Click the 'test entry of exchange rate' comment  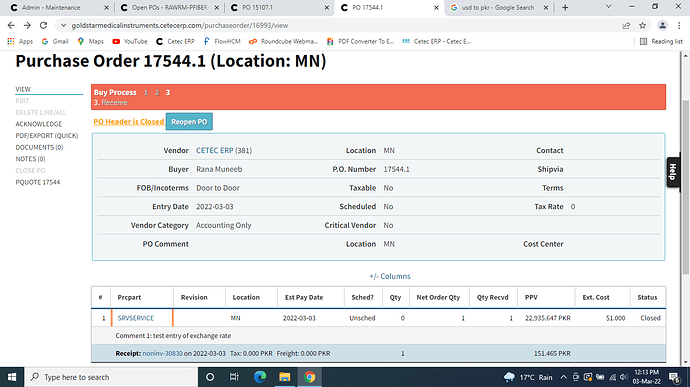pos(192,336)
